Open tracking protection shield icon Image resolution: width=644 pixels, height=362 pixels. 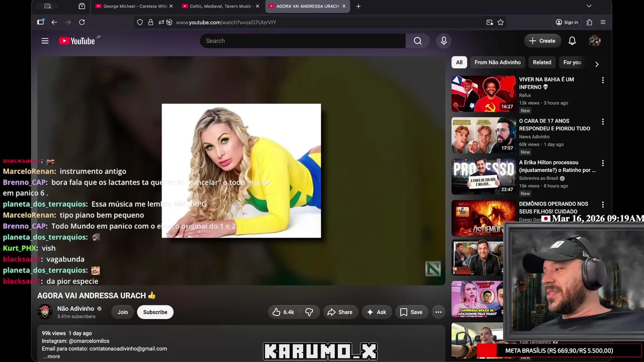pyautogui.click(x=140, y=22)
